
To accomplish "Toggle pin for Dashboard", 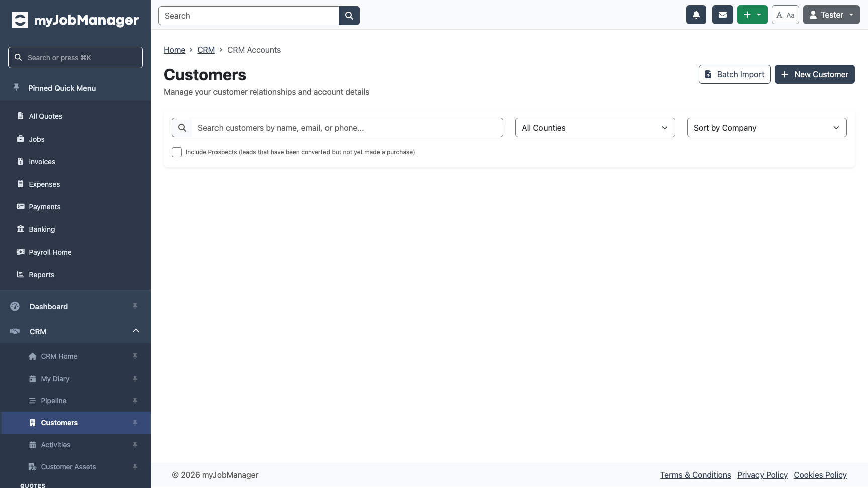I will [x=135, y=306].
